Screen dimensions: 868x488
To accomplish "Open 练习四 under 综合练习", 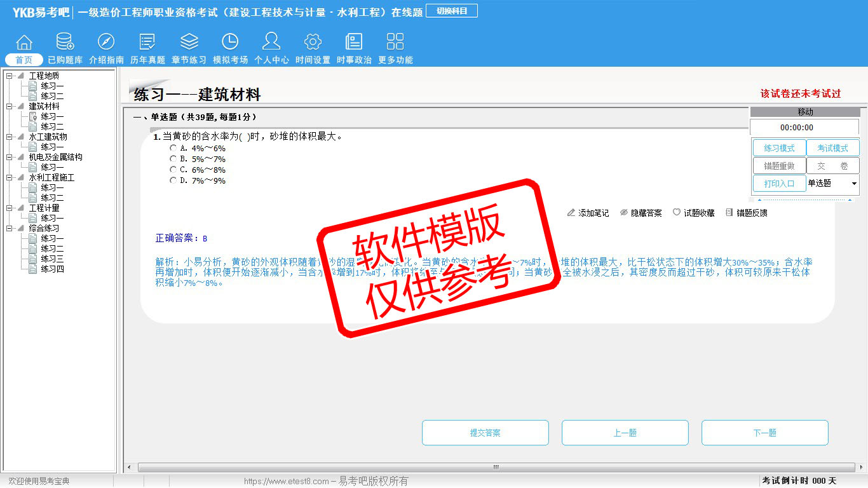I will tap(52, 269).
